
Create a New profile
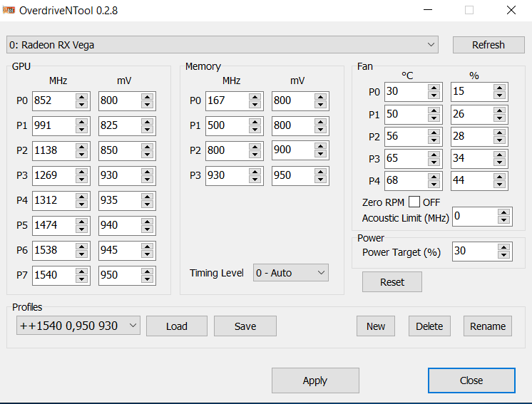(376, 326)
